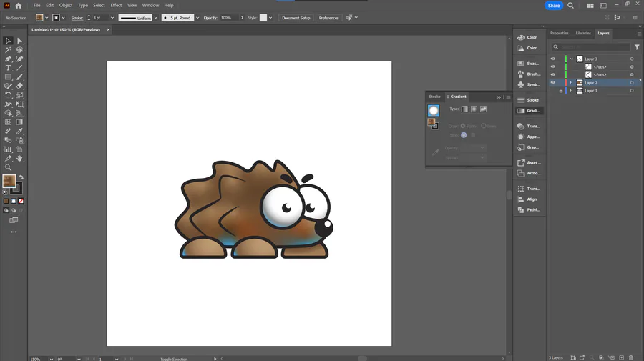Click the Layers panel filter icon

(637, 47)
